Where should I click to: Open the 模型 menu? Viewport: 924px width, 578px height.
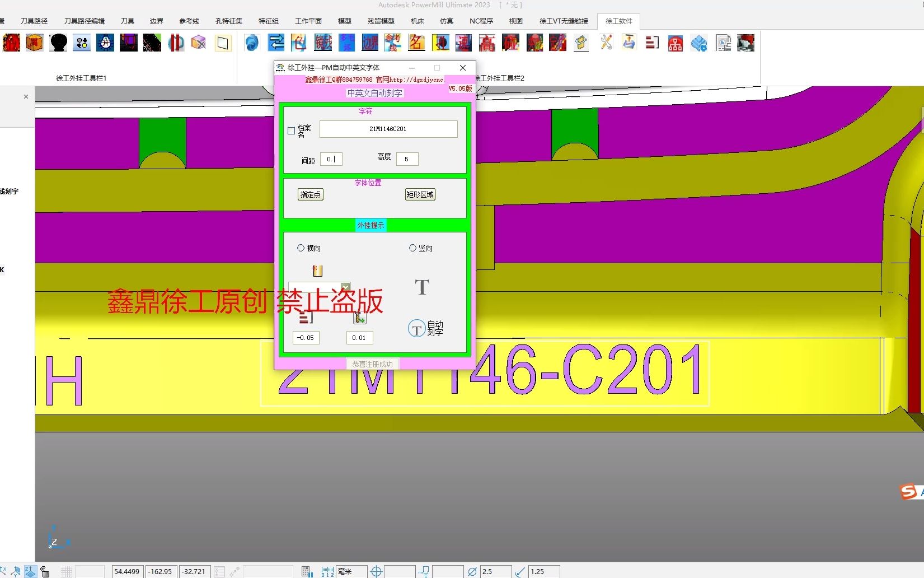(345, 21)
